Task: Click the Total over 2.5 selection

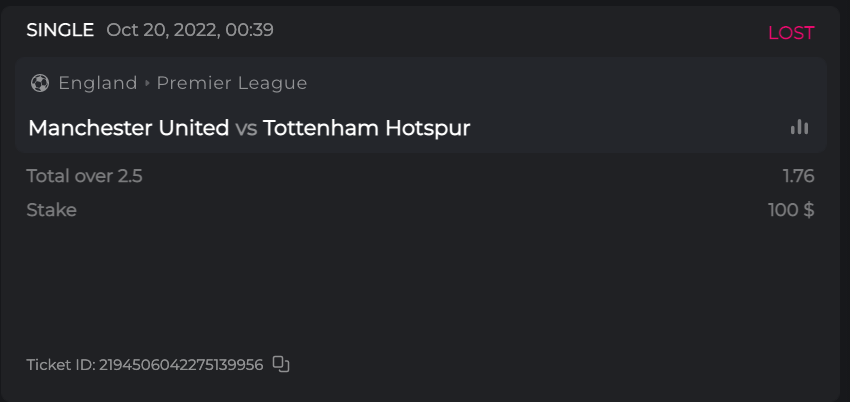Action: click(x=84, y=176)
